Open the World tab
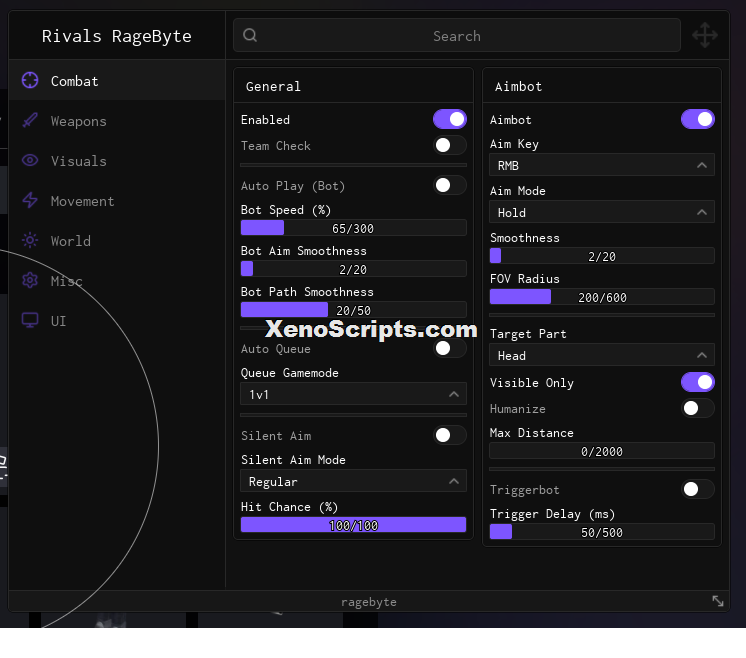The width and height of the screenshot is (746, 658). 117,240
